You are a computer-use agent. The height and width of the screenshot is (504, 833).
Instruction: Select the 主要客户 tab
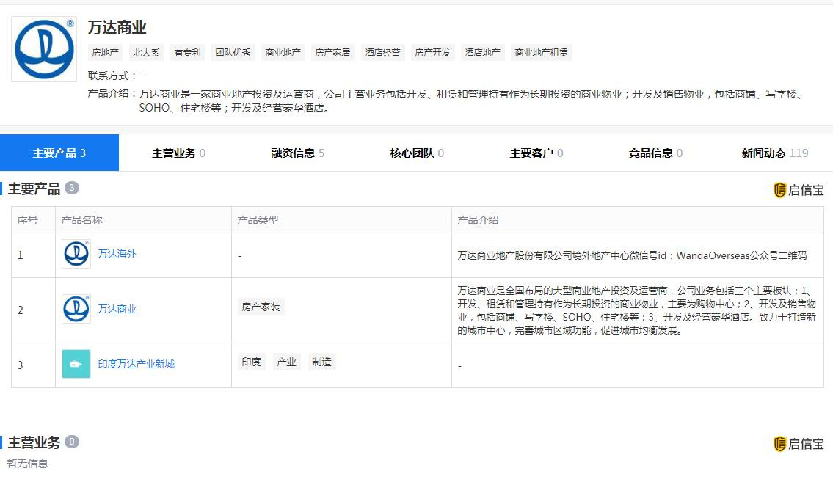click(x=536, y=153)
